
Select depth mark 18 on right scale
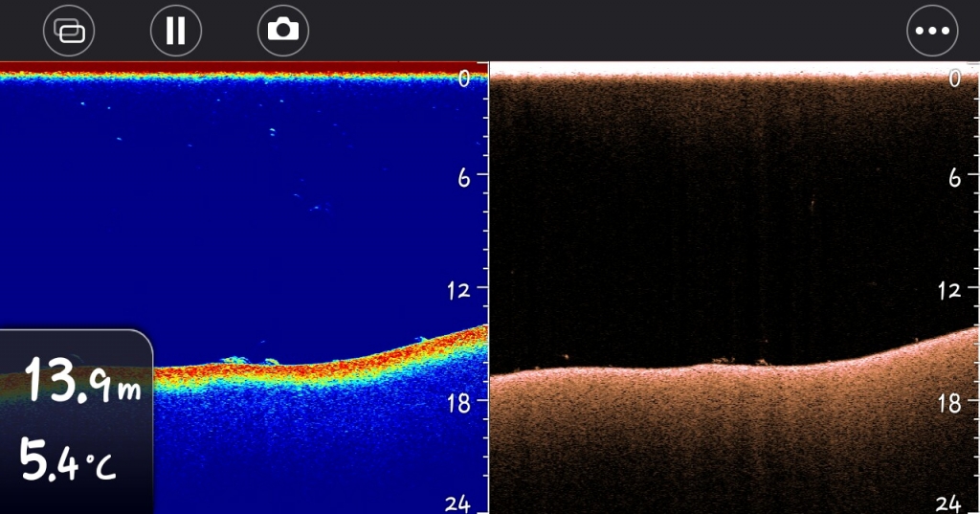click(949, 403)
